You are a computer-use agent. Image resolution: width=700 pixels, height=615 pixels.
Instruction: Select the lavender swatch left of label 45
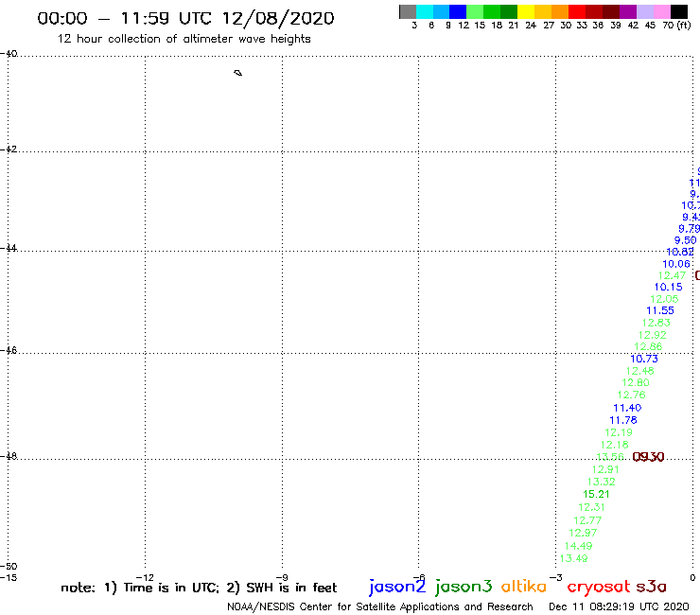[644, 11]
